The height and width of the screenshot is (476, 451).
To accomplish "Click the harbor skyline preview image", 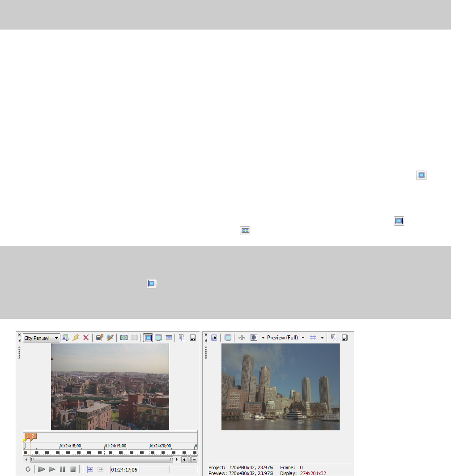I will (280, 387).
